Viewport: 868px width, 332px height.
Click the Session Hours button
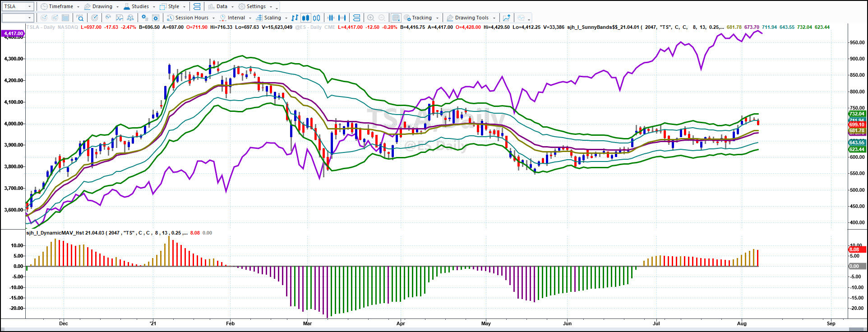coord(188,18)
